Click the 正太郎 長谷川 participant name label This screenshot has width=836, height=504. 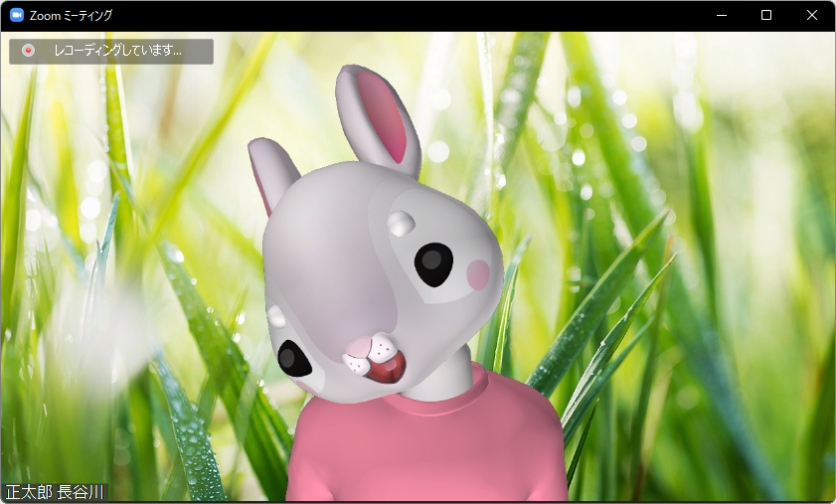coord(55,492)
